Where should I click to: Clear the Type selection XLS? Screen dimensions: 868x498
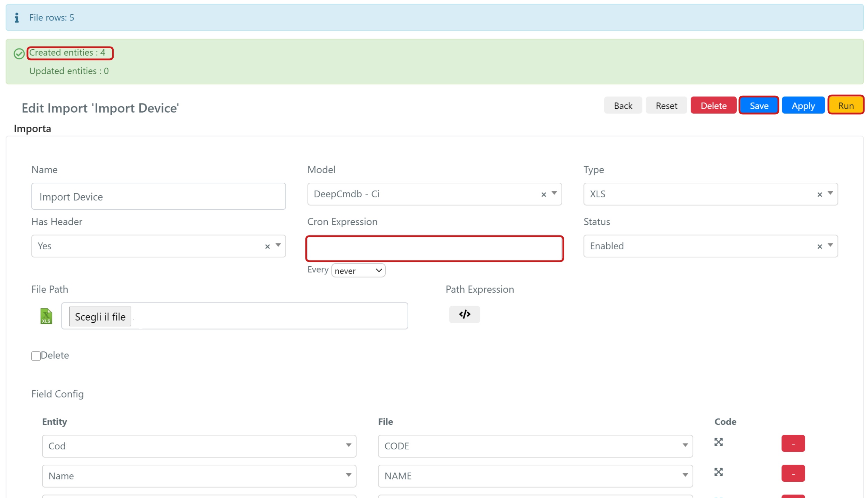point(819,194)
